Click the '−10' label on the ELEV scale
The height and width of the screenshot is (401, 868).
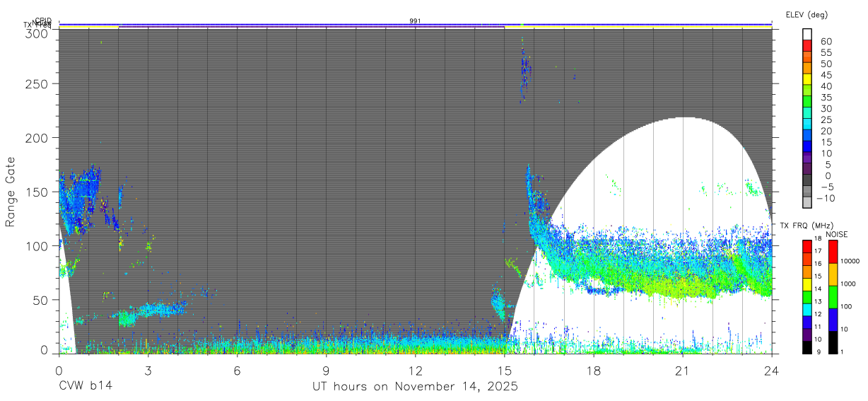pyautogui.click(x=826, y=198)
